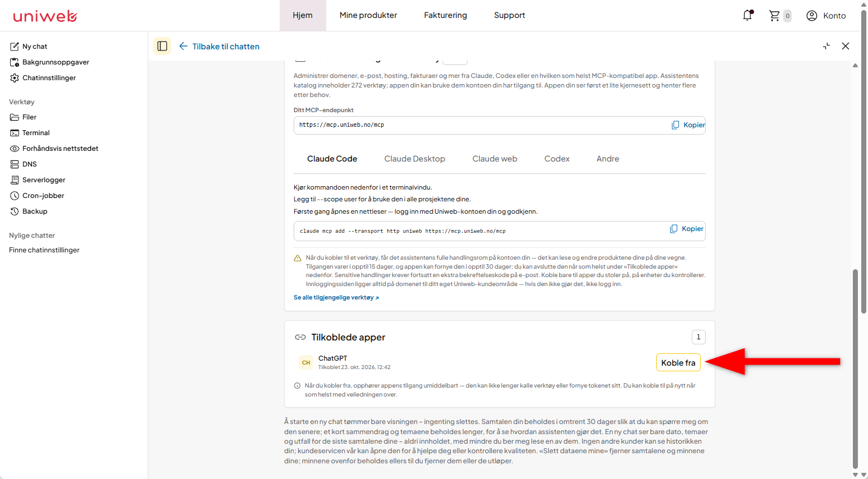
Task: Open the shopping cart
Action: pyautogui.click(x=779, y=16)
